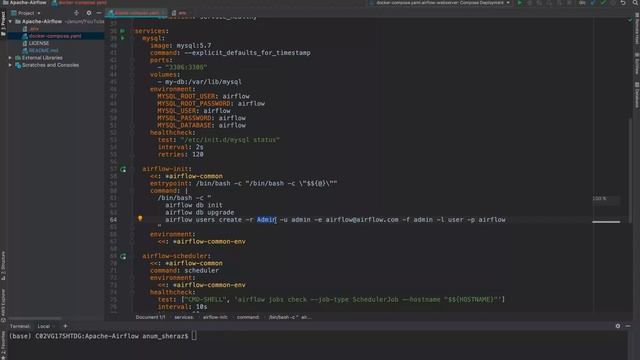Hide the Project panel with minus icon
This screenshot has height=360, width=640.
coord(99,13)
